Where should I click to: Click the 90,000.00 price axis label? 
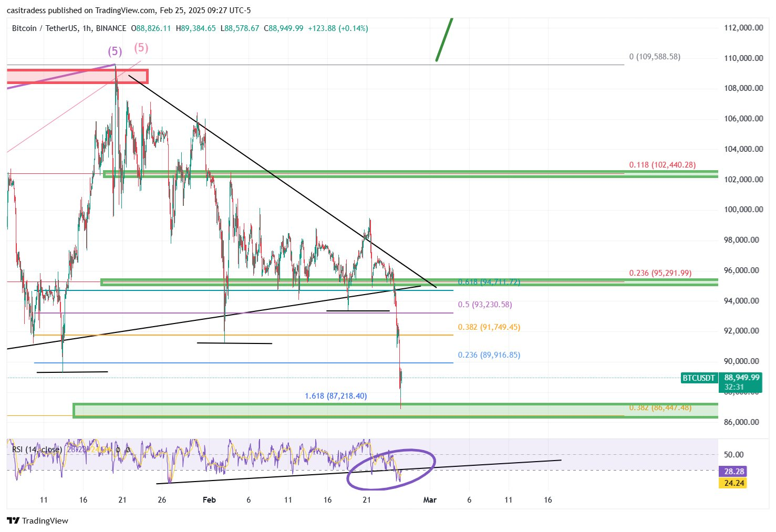741,361
